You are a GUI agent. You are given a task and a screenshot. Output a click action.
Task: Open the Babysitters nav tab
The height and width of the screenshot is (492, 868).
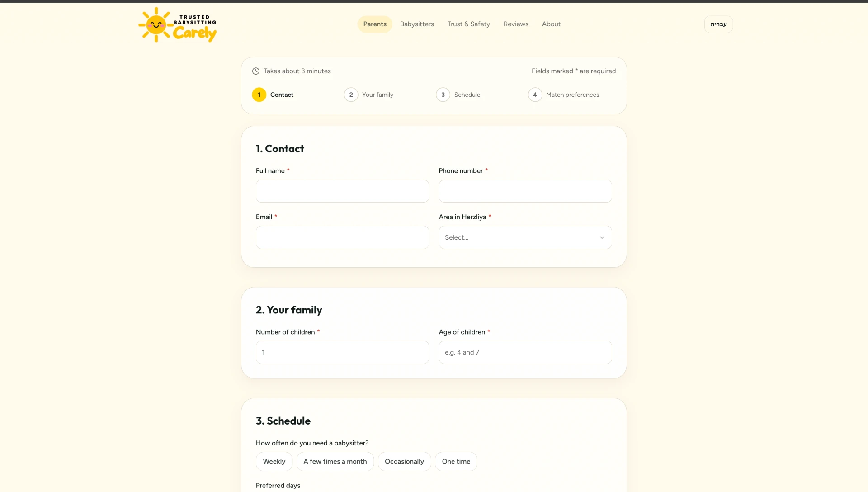[417, 24]
